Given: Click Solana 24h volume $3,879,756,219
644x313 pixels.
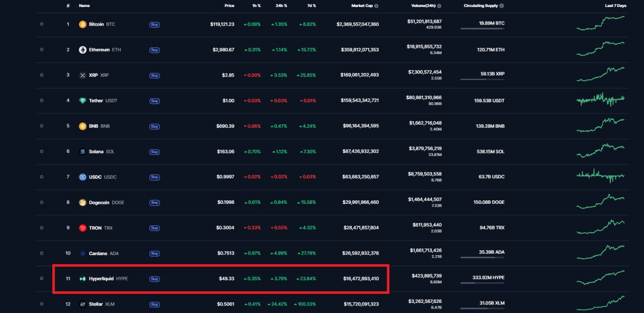Looking at the screenshot, I should coord(425,148).
